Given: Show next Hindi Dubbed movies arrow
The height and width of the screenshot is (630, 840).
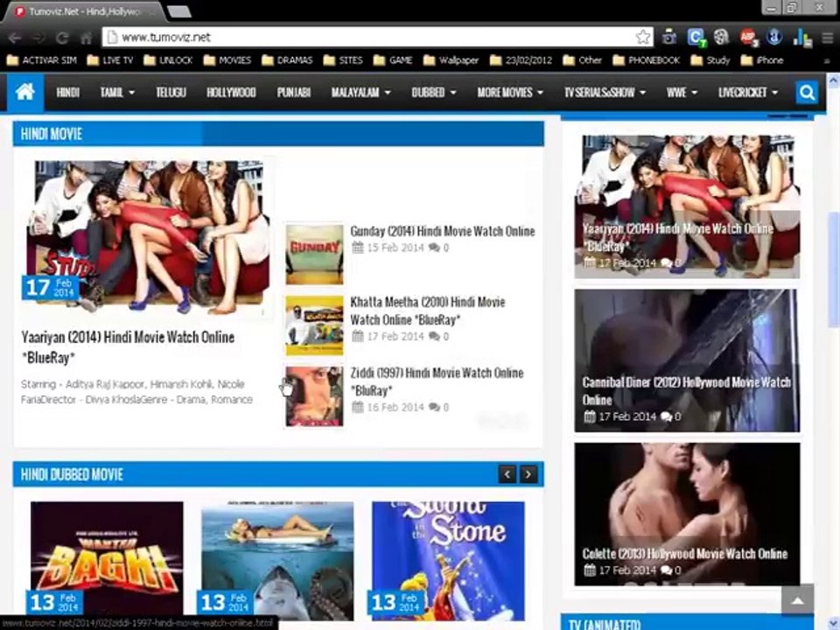Looking at the screenshot, I should point(528,474).
